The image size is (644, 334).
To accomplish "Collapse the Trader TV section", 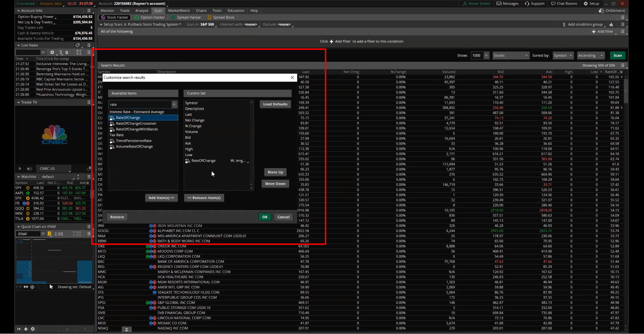I will (x=19, y=102).
